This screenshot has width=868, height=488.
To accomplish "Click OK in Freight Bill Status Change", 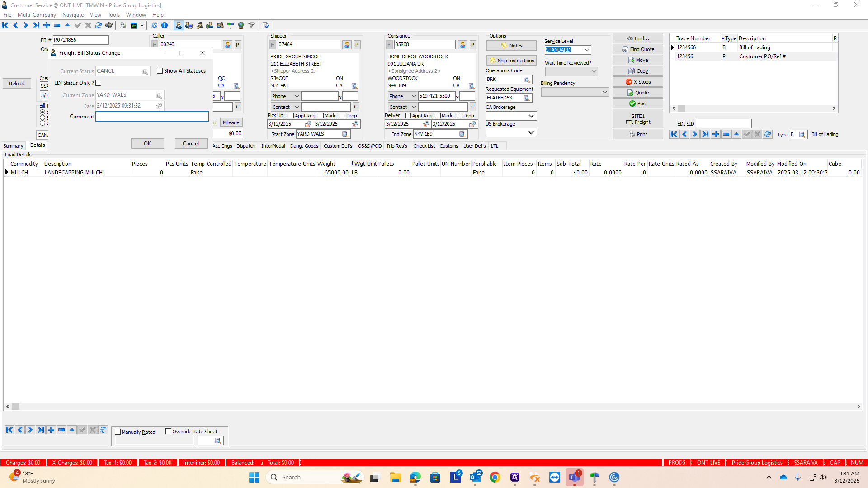I will pos(147,144).
